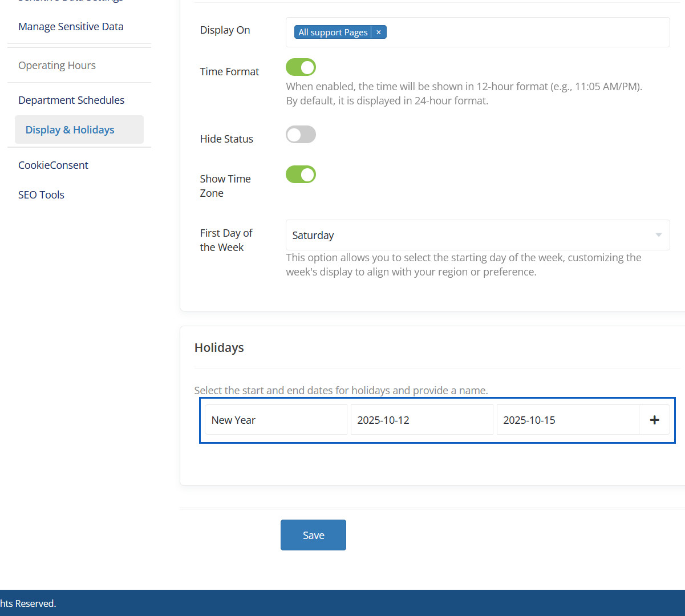This screenshot has height=616, width=685.
Task: Navigate to SEO Tools
Action: pyautogui.click(x=41, y=195)
